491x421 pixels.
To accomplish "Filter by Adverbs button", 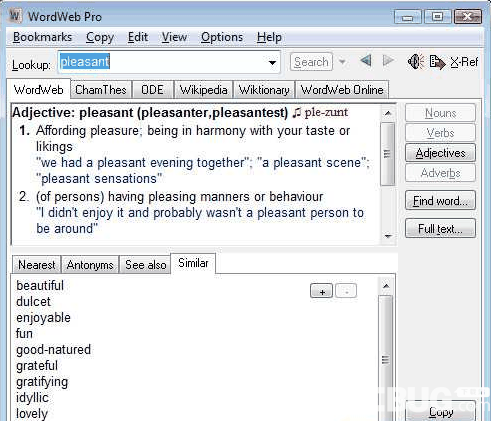I will pos(440,173).
